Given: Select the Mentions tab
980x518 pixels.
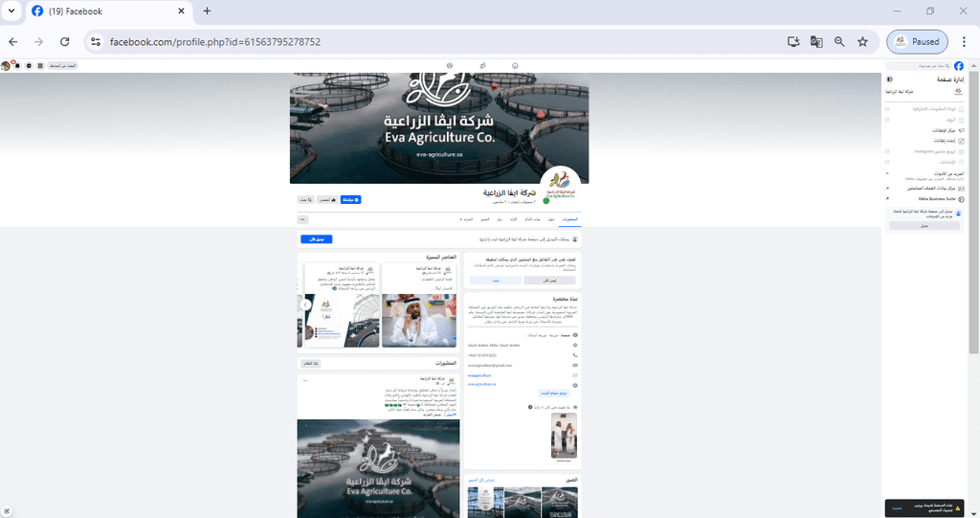Looking at the screenshot, I should click(532, 219).
